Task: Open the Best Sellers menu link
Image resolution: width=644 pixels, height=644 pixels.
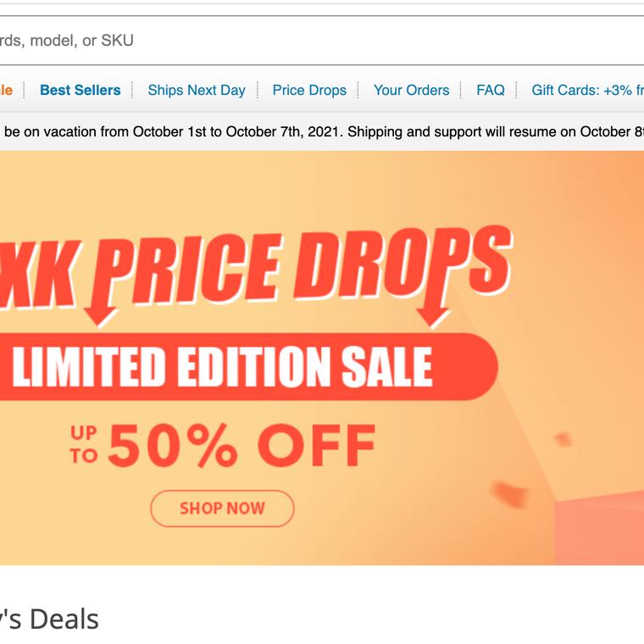Action: 80,90
